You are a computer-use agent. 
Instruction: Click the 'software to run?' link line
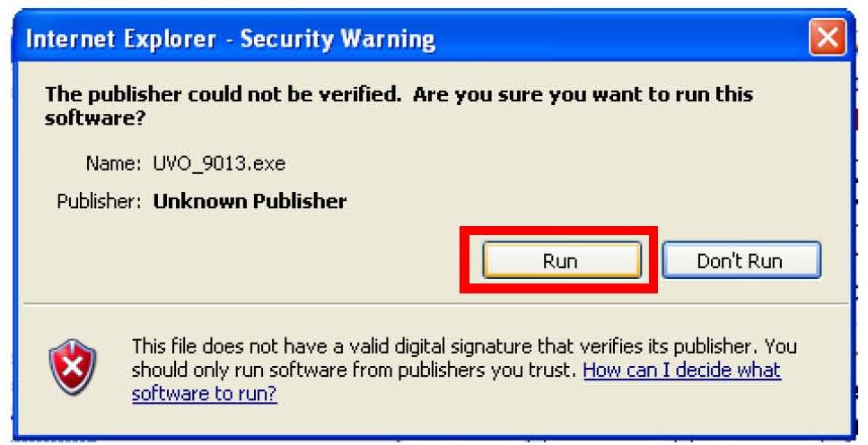click(205, 394)
